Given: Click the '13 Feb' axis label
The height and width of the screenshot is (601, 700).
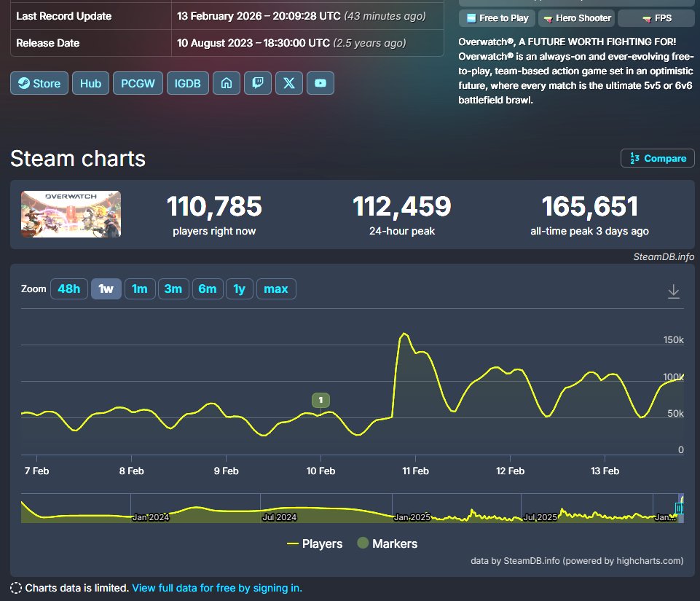Looking at the screenshot, I should click(x=605, y=471).
